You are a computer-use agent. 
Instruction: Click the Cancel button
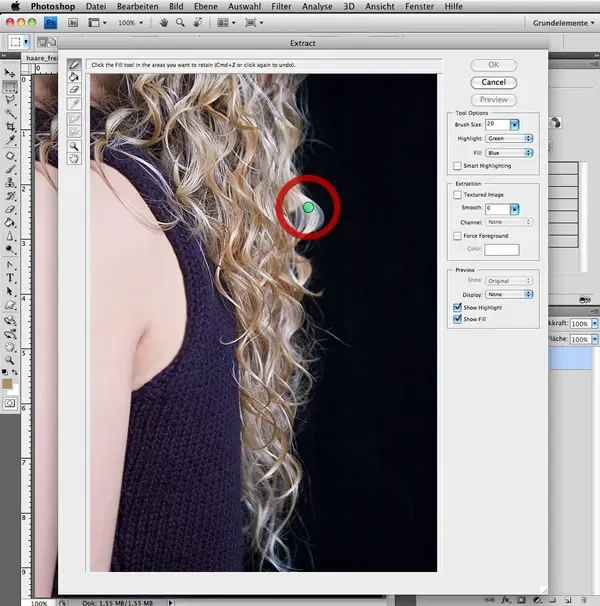pyautogui.click(x=493, y=82)
